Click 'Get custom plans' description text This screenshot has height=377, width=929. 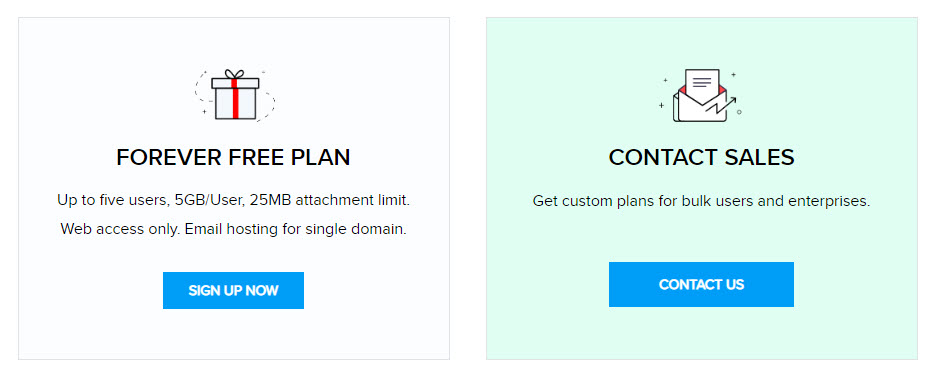pyautogui.click(x=587, y=201)
